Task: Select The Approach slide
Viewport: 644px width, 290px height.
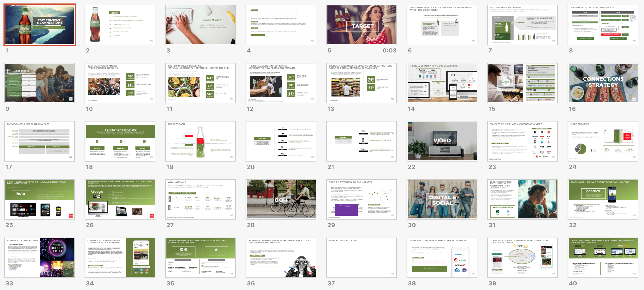Action: [200, 141]
